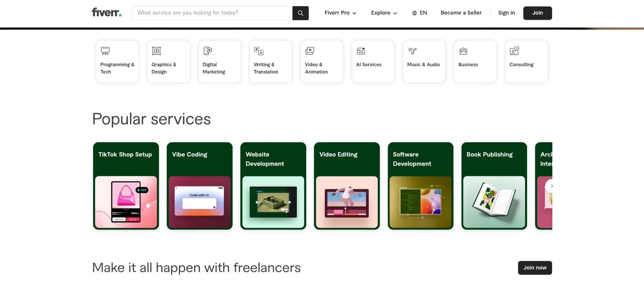
Task: Click the Graphics & Design icon
Action: (x=156, y=51)
